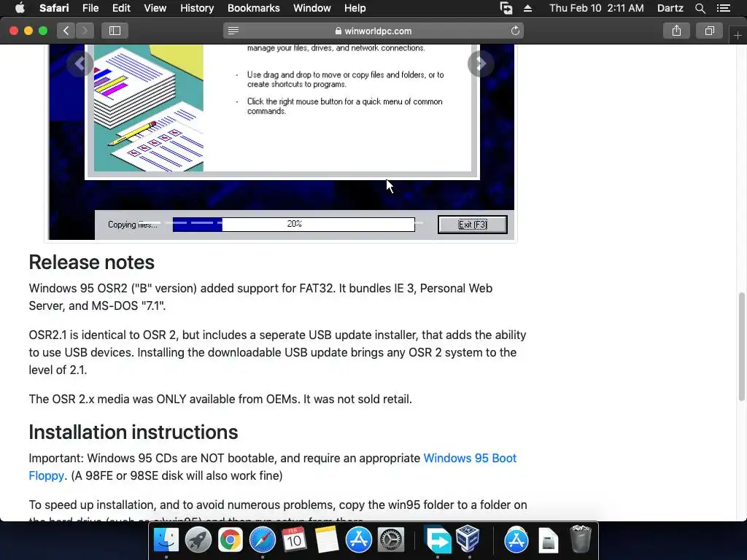Click the Exit (F3) button in screenshot
747x560 pixels.
click(x=472, y=225)
